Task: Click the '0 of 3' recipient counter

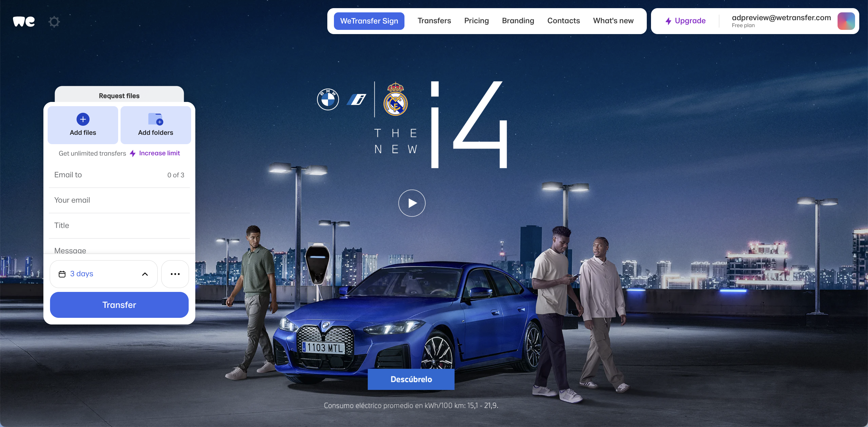Action: (175, 175)
